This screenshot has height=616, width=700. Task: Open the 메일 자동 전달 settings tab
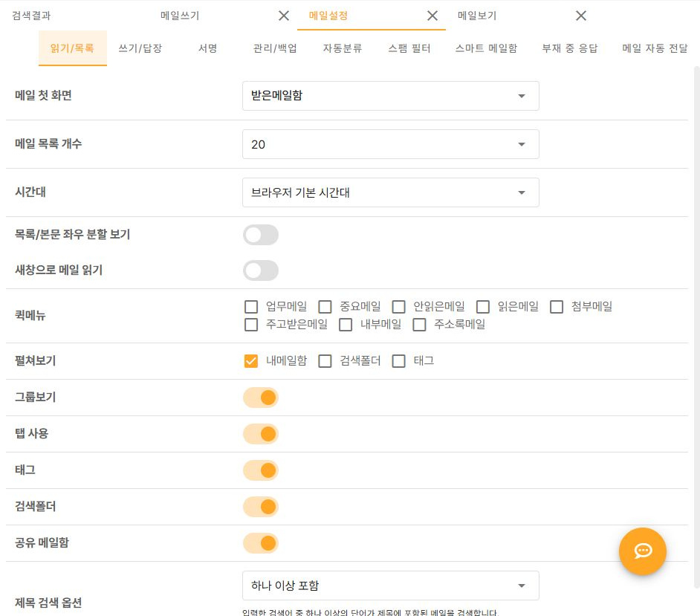(x=655, y=48)
